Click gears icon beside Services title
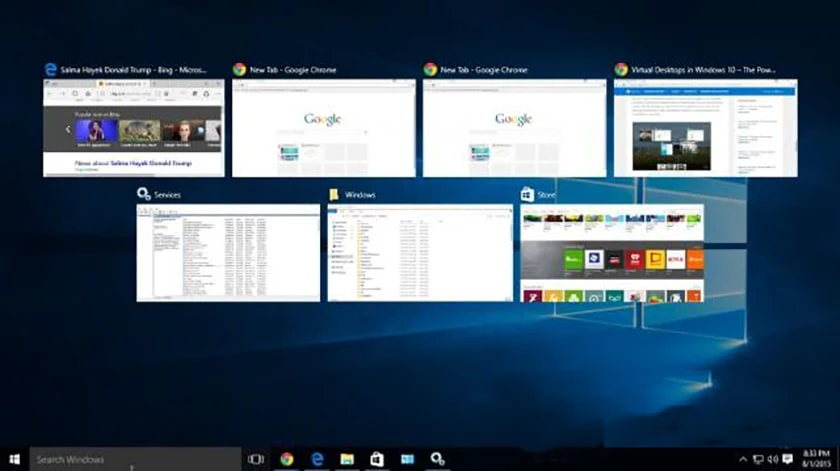This screenshot has width=840, height=471. [144, 194]
